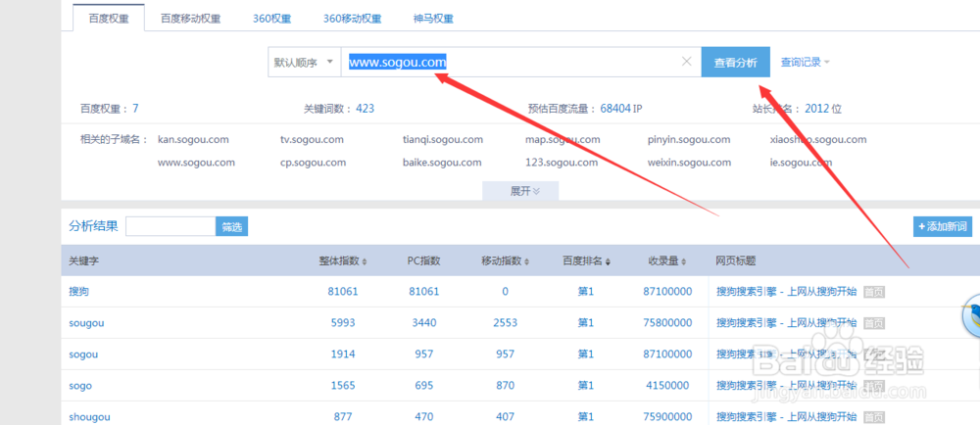Expand subdomain list with 展开
Viewport: 980px width, 425px height.
pos(520,191)
